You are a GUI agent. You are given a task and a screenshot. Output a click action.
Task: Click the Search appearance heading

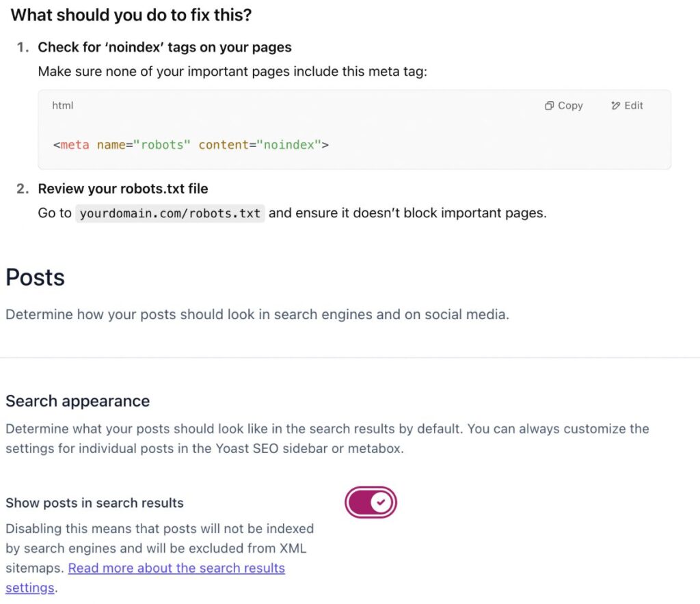[78, 401]
